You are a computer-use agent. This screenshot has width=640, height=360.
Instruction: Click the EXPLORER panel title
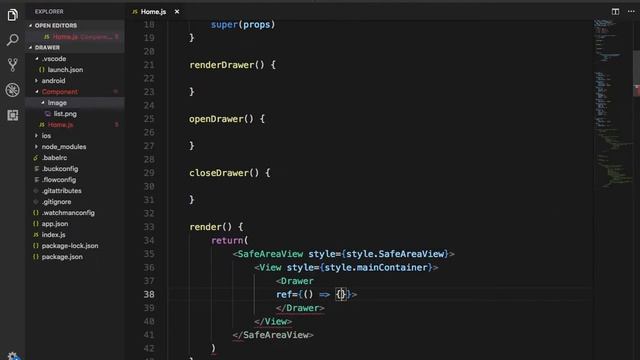(x=49, y=12)
